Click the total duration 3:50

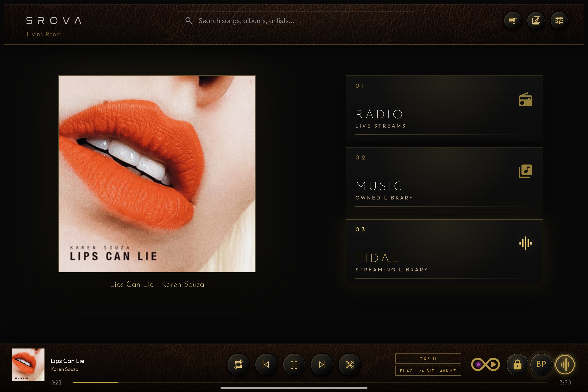pos(565,382)
